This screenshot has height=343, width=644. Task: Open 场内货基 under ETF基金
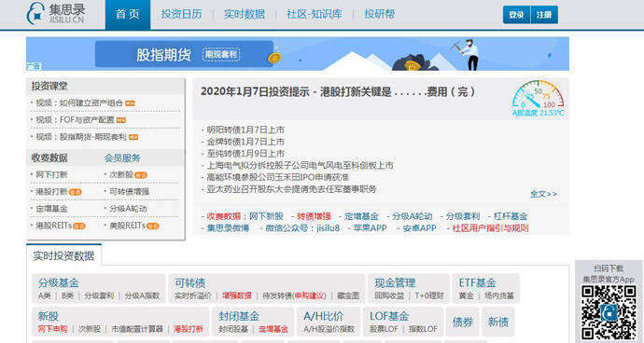[x=499, y=295]
